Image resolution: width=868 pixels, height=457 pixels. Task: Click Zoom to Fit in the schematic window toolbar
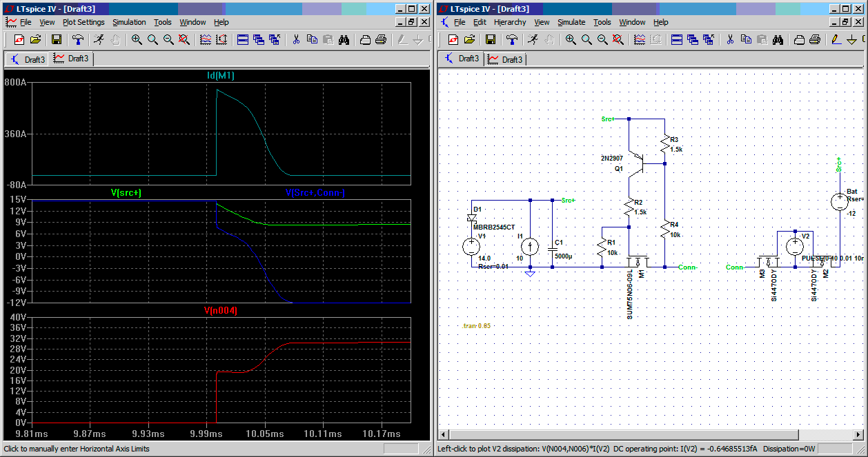618,39
